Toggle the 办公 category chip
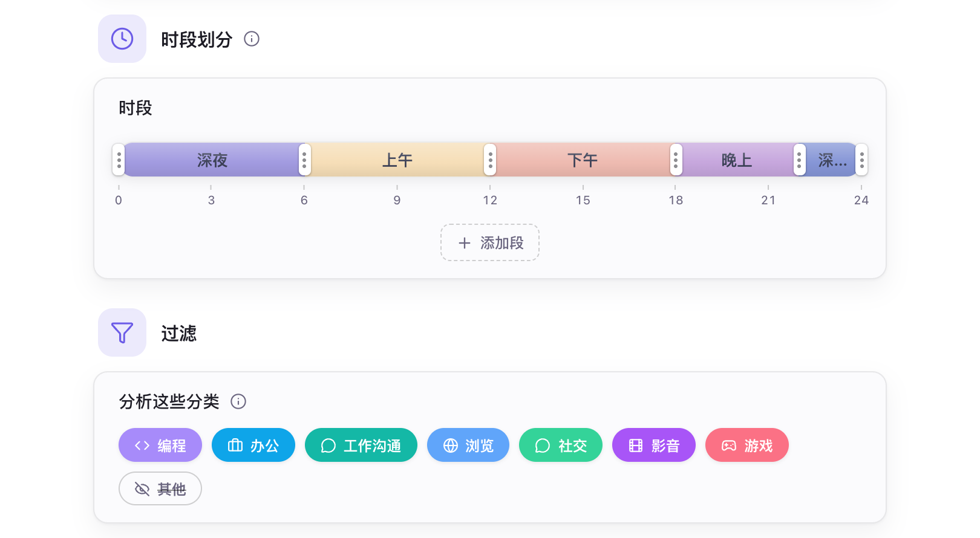The width and height of the screenshot is (980, 538). pos(253,445)
